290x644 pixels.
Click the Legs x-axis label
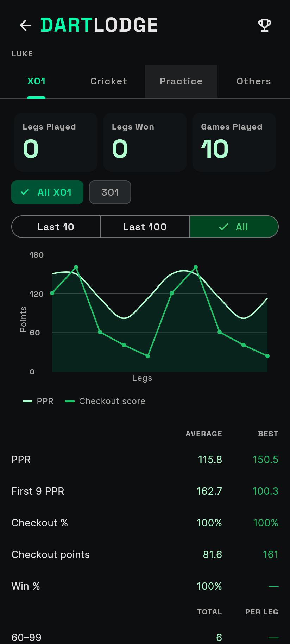[142, 378]
